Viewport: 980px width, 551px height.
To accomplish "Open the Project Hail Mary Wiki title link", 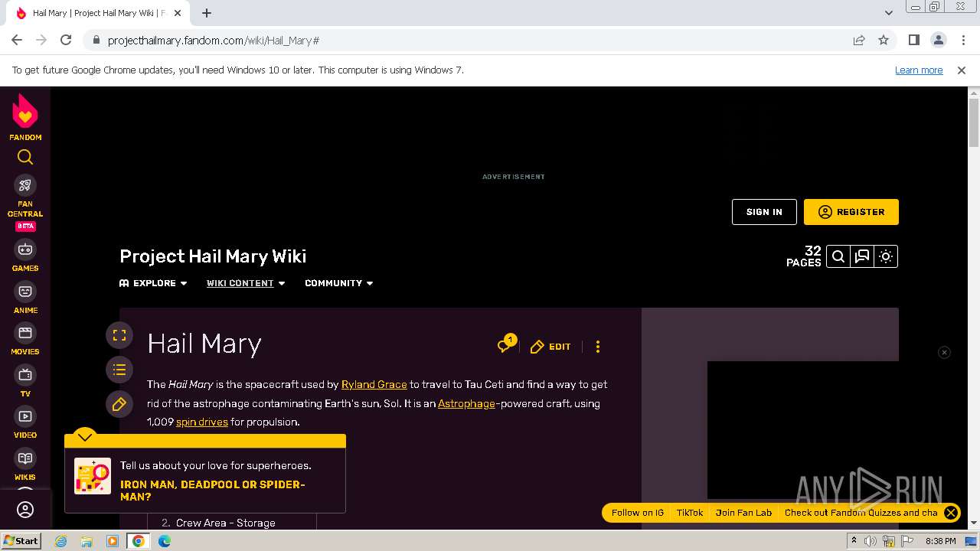I will click(213, 256).
